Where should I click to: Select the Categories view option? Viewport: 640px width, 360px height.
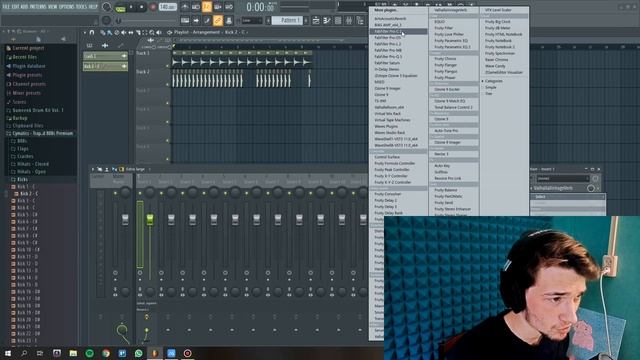pyautogui.click(x=493, y=81)
